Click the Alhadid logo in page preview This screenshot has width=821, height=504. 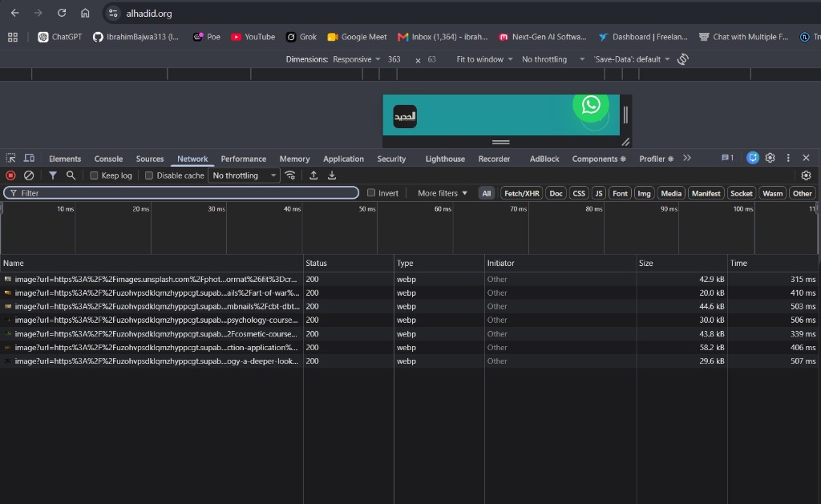point(405,116)
